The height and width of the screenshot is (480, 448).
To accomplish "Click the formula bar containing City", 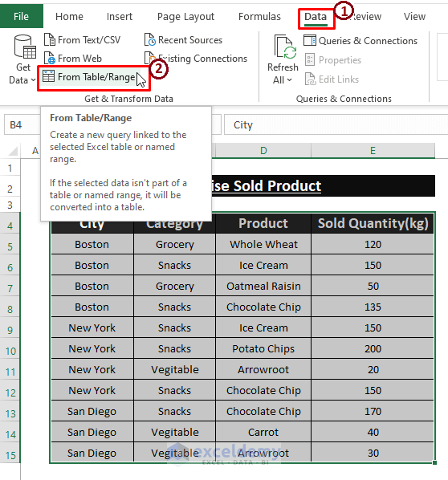I will pos(336,124).
